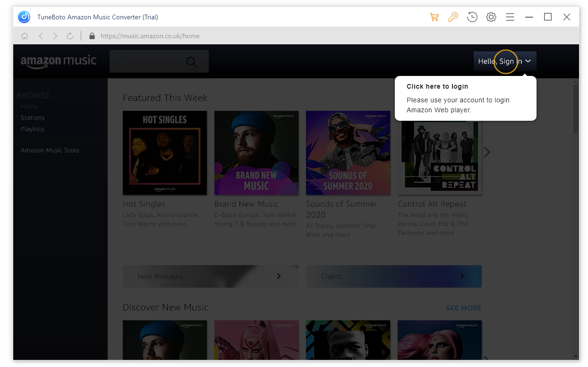Click 'Click here to login' tooltip title
The image size is (588, 367).
coord(437,86)
